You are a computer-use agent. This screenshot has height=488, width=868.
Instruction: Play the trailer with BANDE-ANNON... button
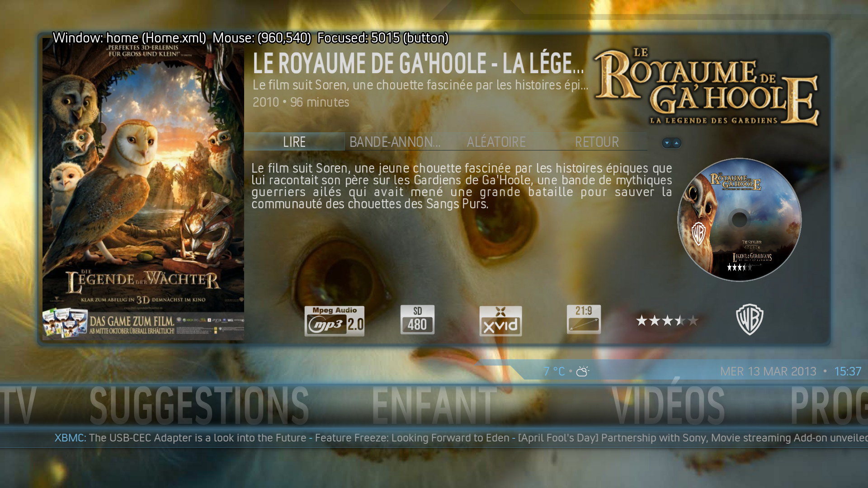pos(395,142)
